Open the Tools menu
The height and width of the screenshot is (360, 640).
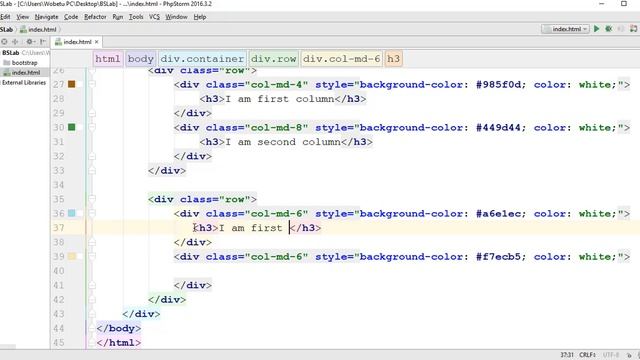pos(136,17)
